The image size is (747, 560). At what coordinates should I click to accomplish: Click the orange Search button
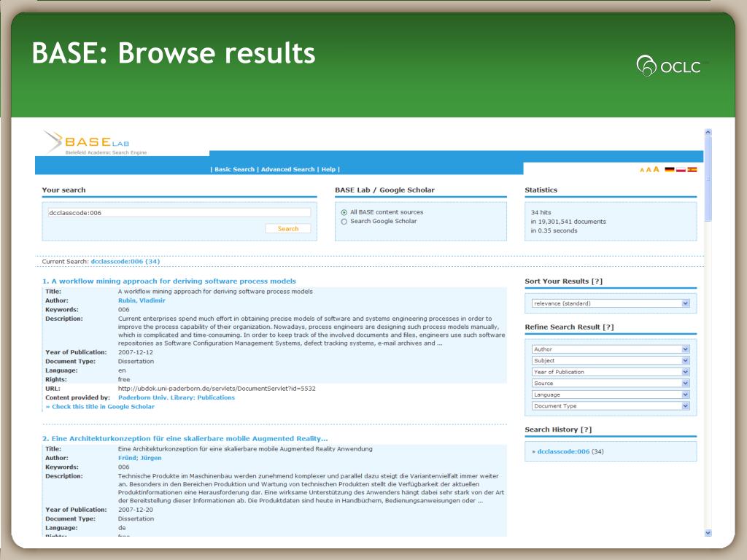[288, 228]
